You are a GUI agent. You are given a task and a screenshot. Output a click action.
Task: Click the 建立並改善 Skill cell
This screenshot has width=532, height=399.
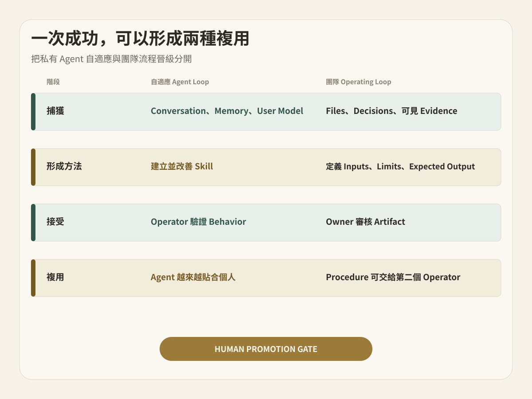[182, 166]
